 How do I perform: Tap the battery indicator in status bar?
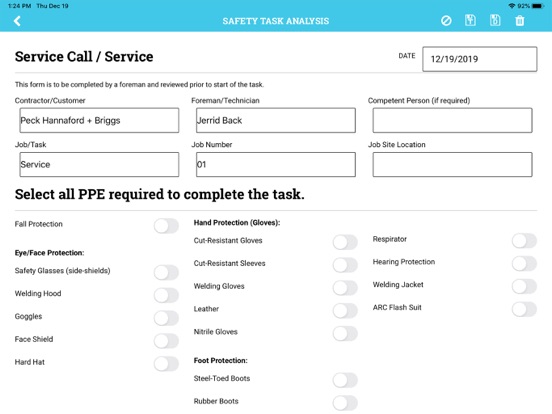point(538,6)
